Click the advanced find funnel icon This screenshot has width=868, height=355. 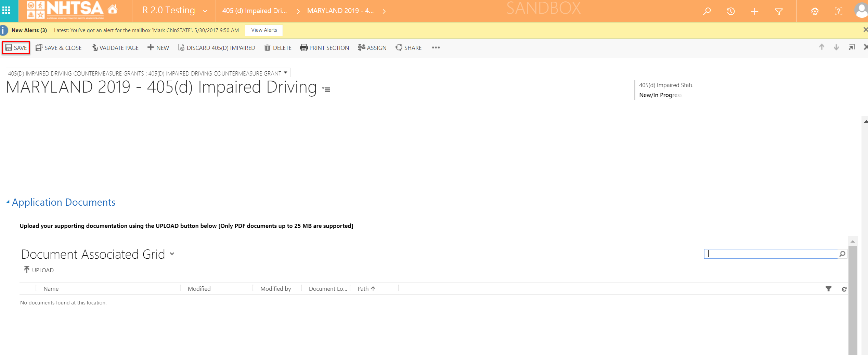779,12
